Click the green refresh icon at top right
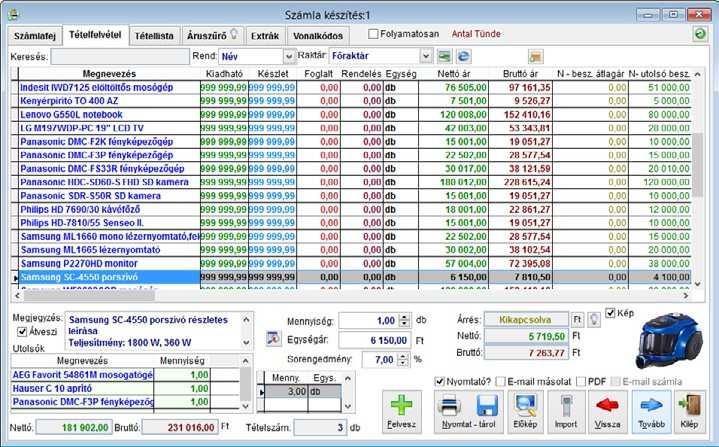The image size is (719, 447). 699,34
